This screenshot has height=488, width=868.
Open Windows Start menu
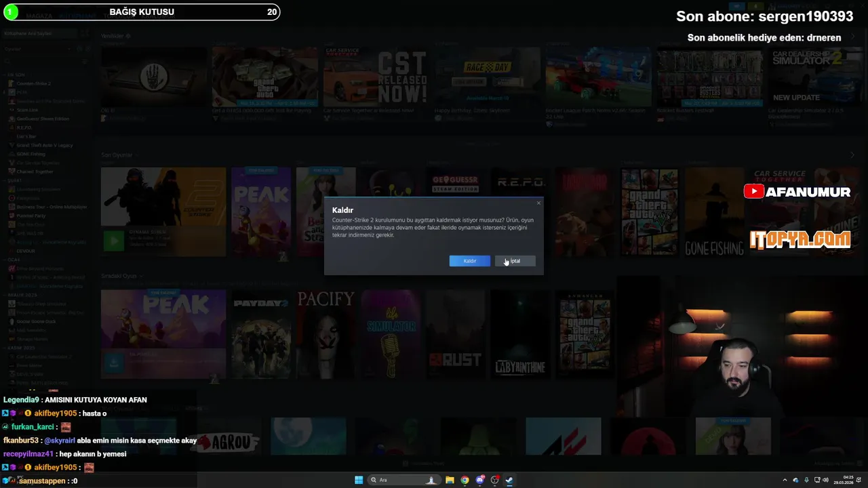[359, 480]
